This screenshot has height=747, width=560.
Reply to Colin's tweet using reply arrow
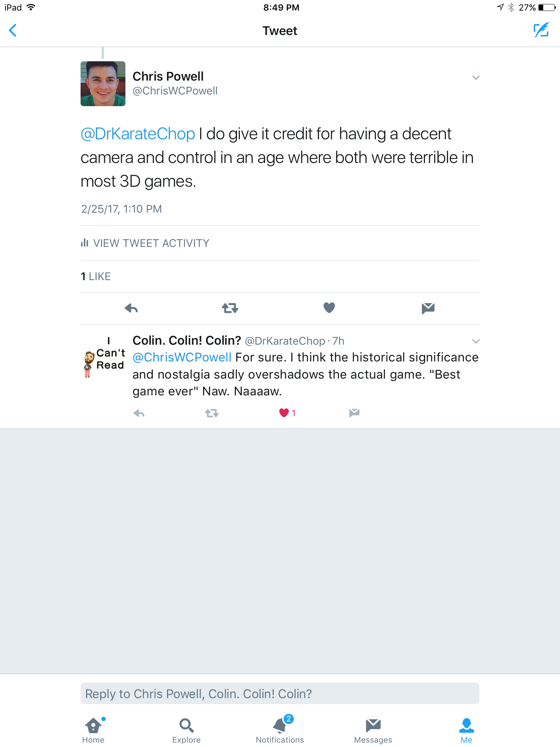139,413
